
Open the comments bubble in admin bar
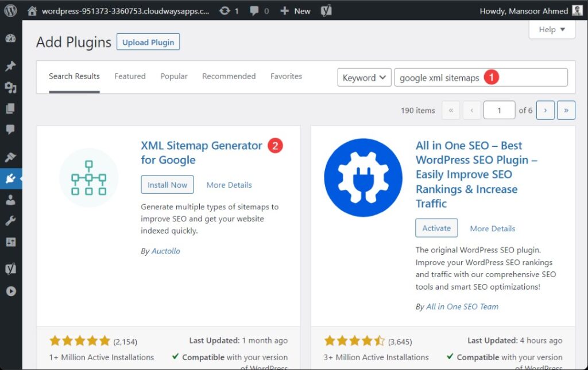[x=259, y=11]
